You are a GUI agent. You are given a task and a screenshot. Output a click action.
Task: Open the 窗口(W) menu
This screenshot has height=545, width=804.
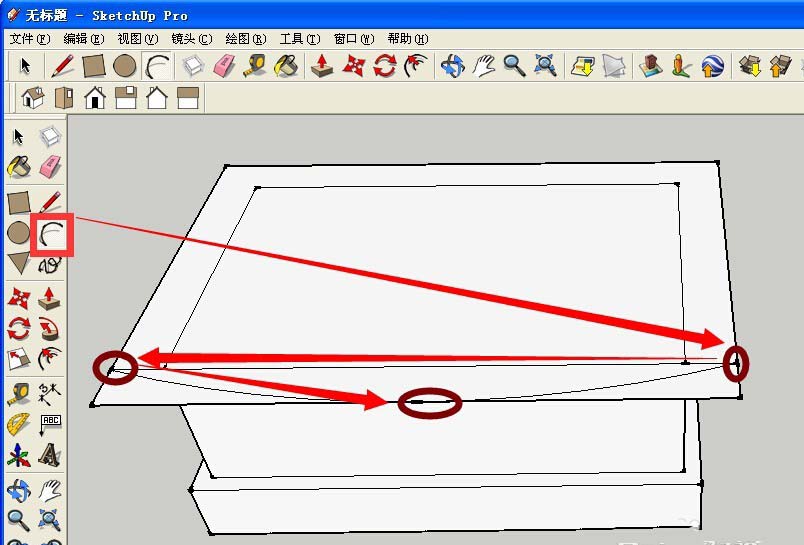(354, 39)
